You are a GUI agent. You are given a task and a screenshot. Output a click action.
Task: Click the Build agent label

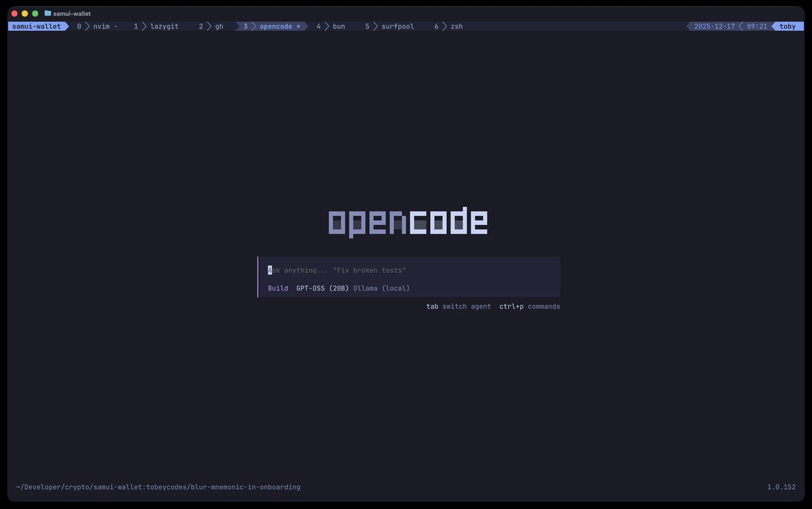(278, 288)
